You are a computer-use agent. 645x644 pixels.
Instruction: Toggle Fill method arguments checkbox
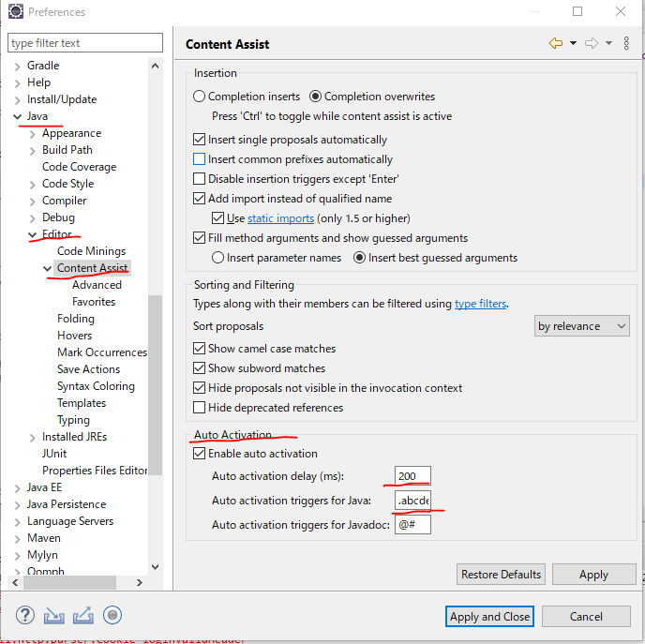point(199,238)
